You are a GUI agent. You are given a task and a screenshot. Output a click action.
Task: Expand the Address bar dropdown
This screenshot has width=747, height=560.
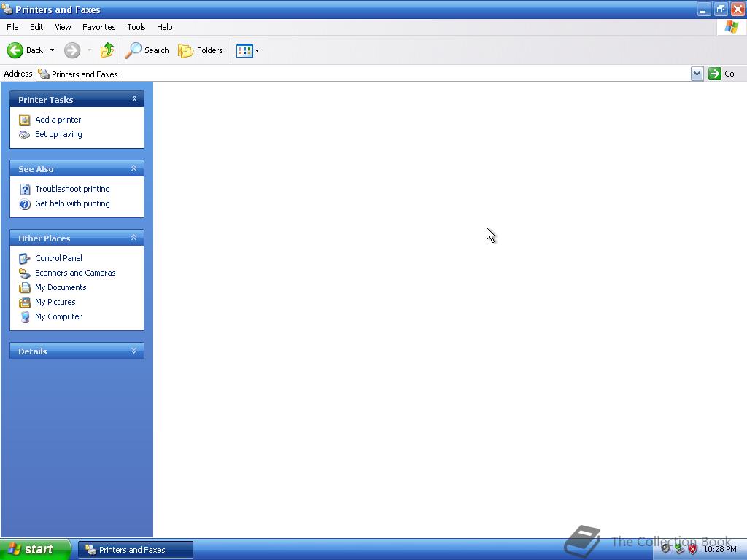pos(697,74)
